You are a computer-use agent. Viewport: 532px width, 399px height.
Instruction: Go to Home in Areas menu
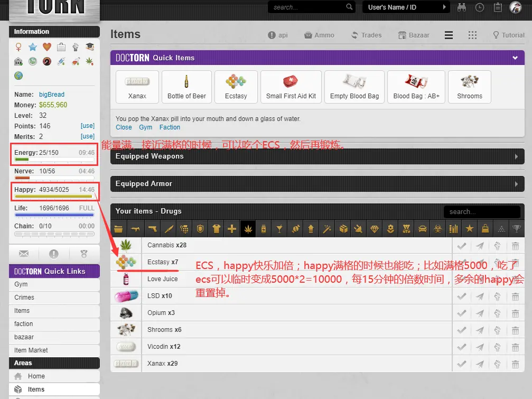(x=36, y=376)
